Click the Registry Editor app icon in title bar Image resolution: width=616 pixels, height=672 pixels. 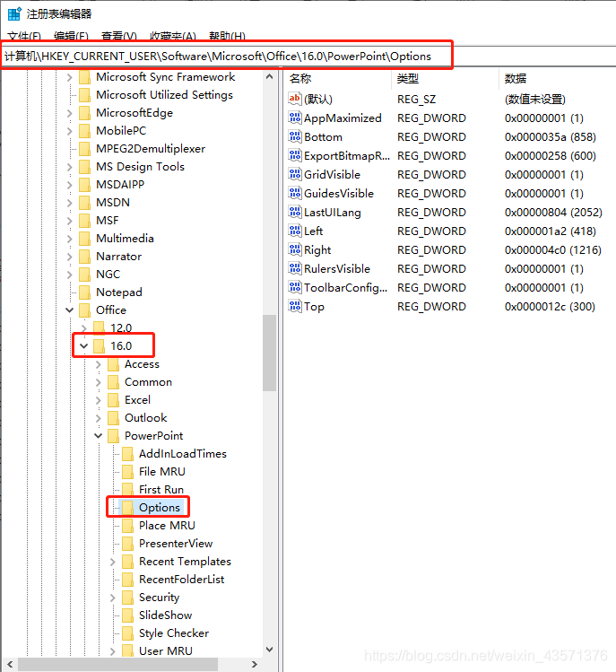pyautogui.click(x=14, y=14)
